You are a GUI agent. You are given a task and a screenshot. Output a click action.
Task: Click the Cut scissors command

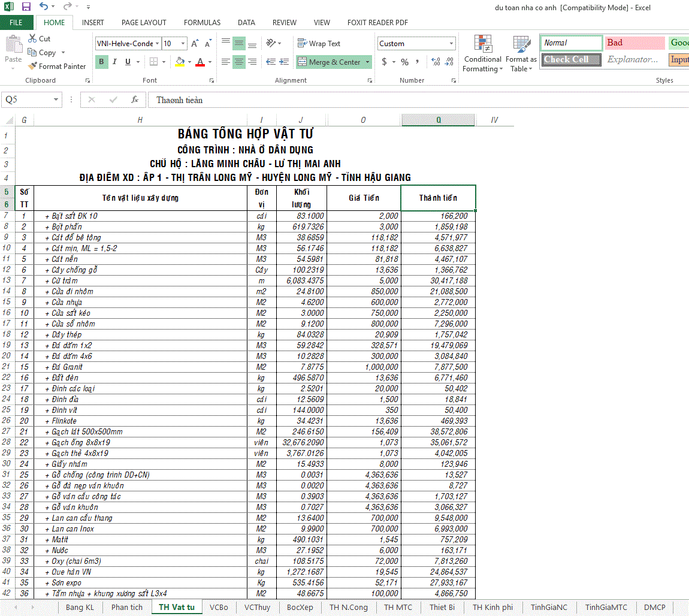click(39, 39)
